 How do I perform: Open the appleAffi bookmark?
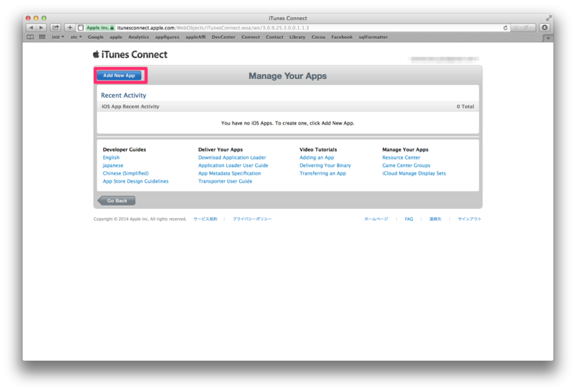click(x=195, y=37)
